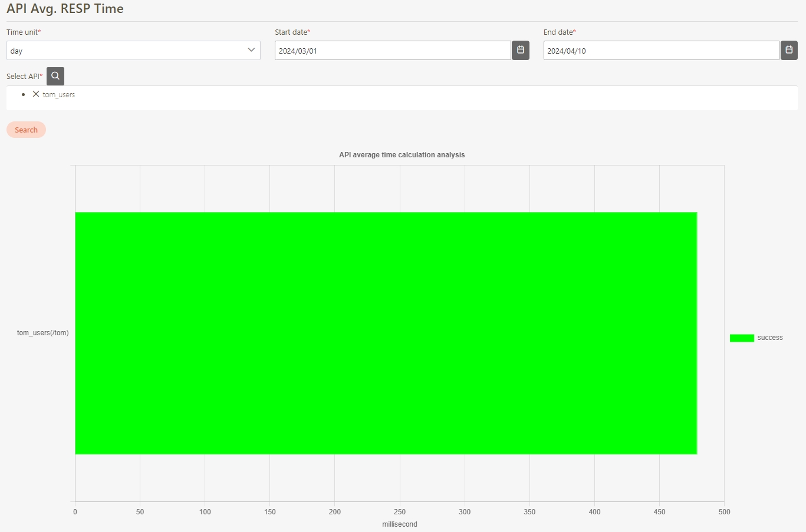Viewport: 806px width, 532px height.
Task: Click the 250 tick on the x-axis
Action: point(399,512)
